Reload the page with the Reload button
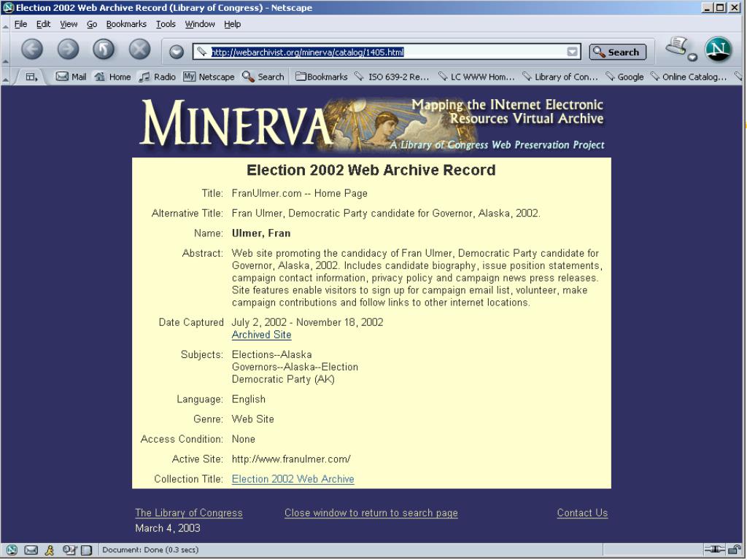This screenshot has height=560, width=747. point(104,49)
